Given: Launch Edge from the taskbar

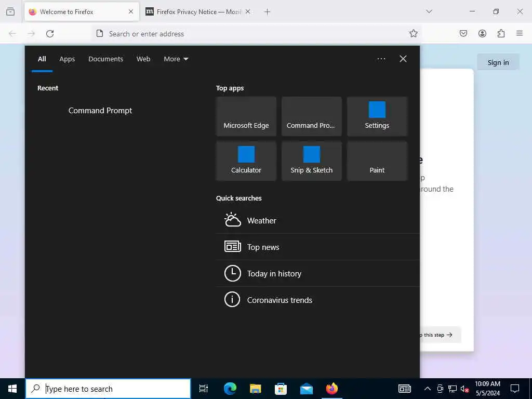Looking at the screenshot, I should click(x=230, y=389).
